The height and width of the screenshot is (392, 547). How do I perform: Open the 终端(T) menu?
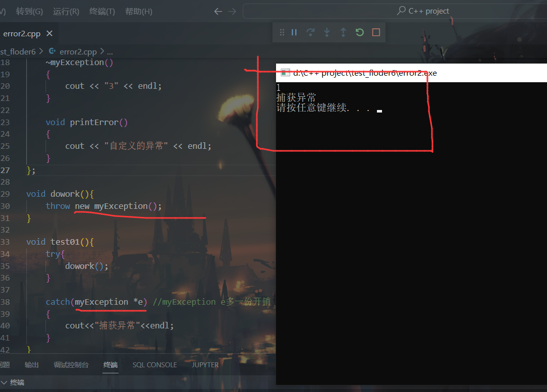point(102,11)
